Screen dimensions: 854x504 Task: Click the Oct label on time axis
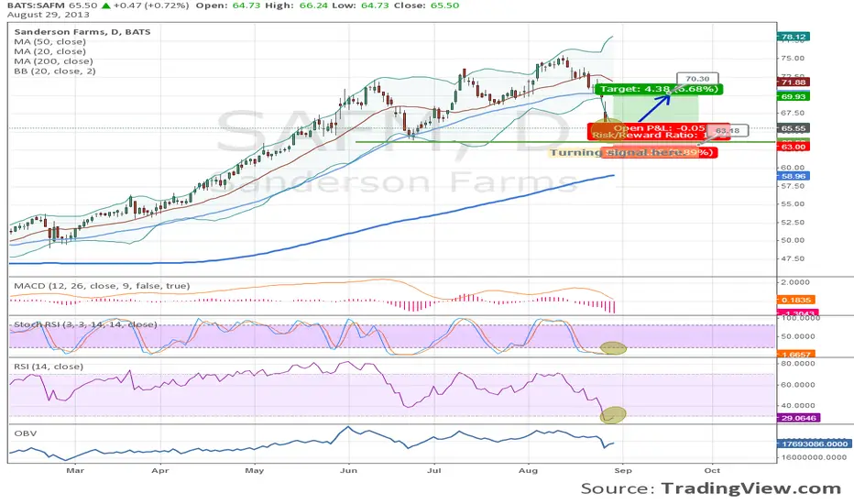[712, 470]
